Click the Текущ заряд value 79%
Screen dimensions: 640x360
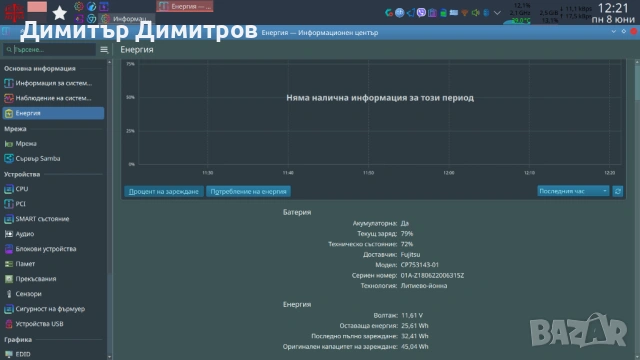[407, 234]
